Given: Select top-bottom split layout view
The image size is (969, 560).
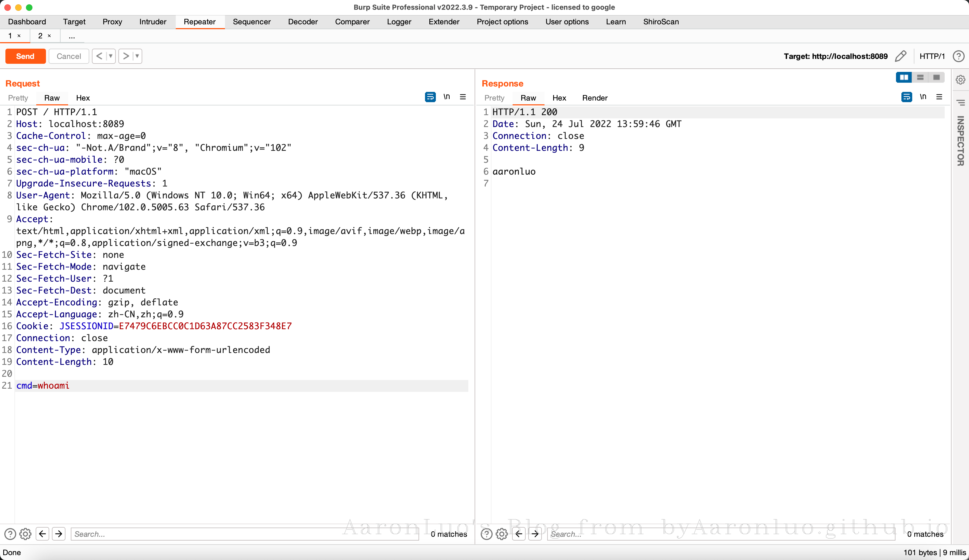Looking at the screenshot, I should pyautogui.click(x=920, y=77).
